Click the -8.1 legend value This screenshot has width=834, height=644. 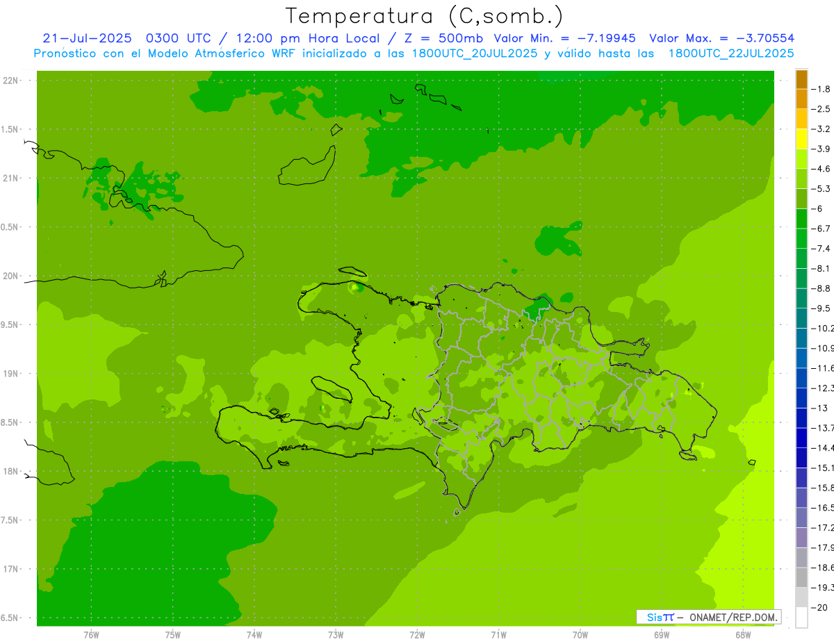coord(821,268)
